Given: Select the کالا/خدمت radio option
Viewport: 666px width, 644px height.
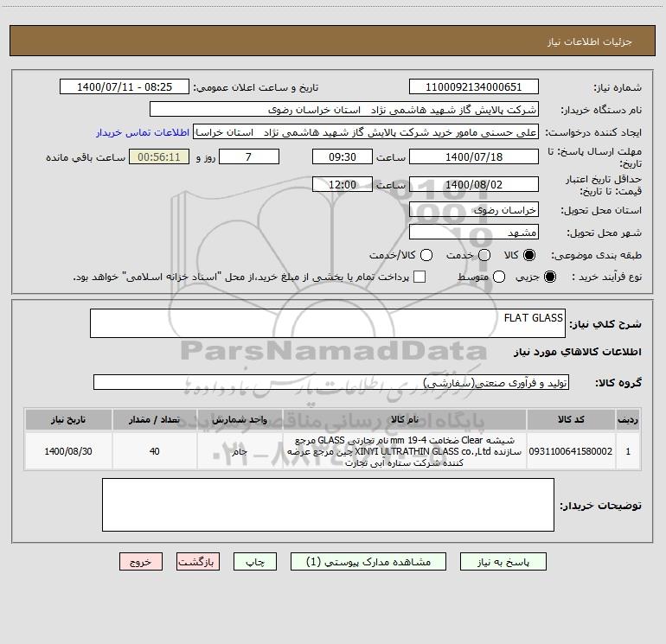Looking at the screenshot, I should (426, 255).
